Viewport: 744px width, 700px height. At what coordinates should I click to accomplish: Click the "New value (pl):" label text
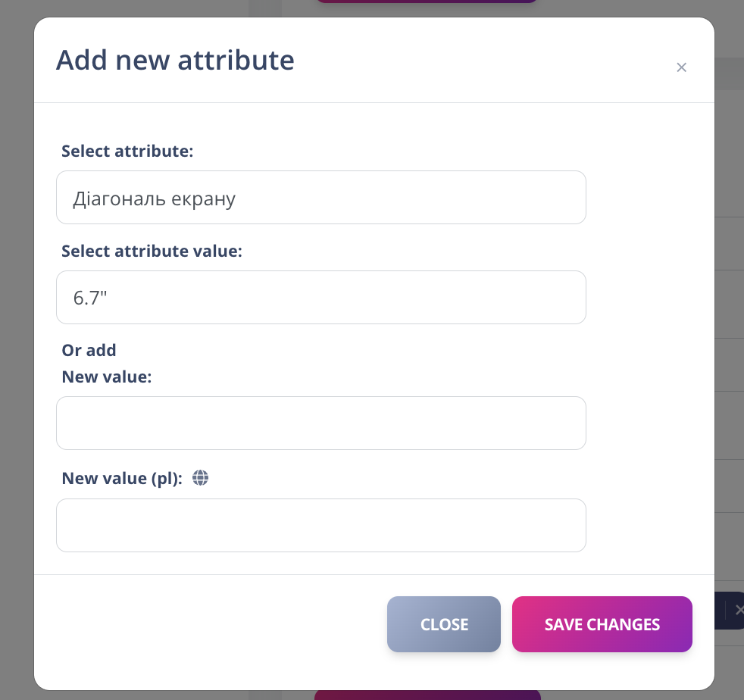tap(122, 478)
